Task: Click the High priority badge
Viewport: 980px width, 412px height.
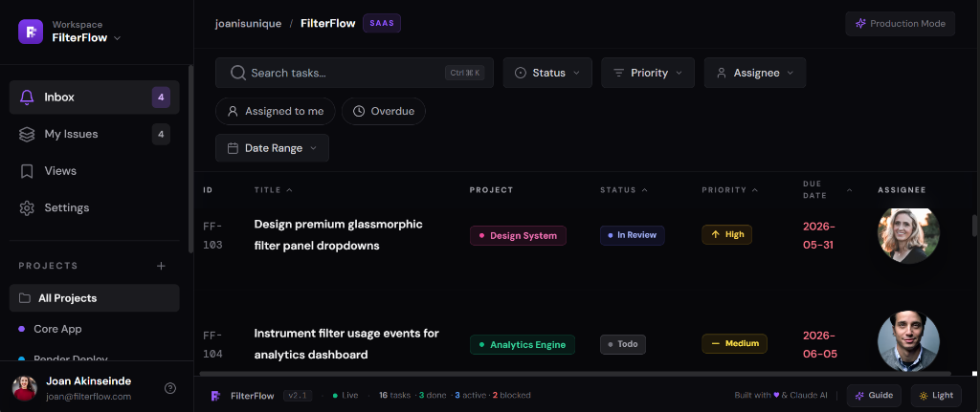Action: [x=727, y=235]
